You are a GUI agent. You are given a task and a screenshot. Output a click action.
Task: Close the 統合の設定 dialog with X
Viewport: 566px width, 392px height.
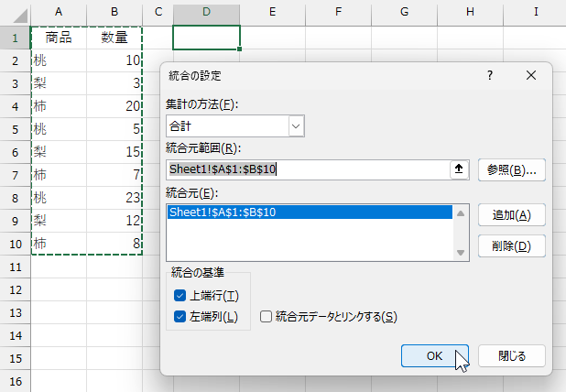point(531,75)
